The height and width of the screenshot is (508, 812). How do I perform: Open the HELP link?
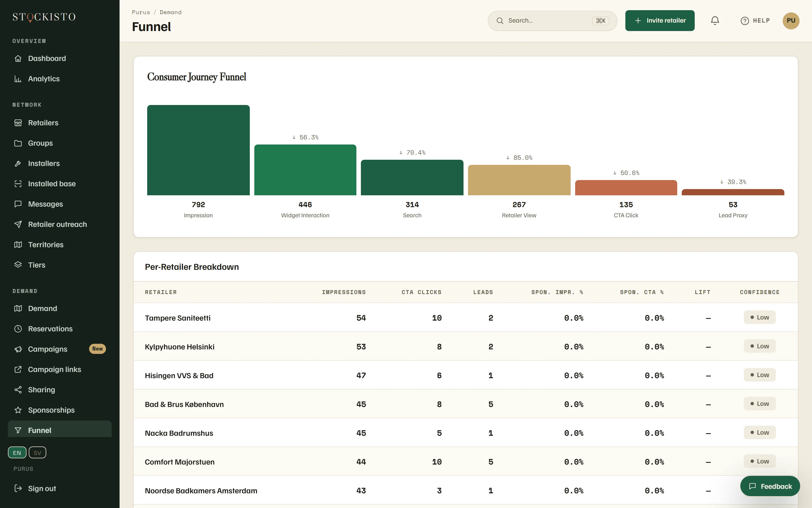(x=755, y=21)
